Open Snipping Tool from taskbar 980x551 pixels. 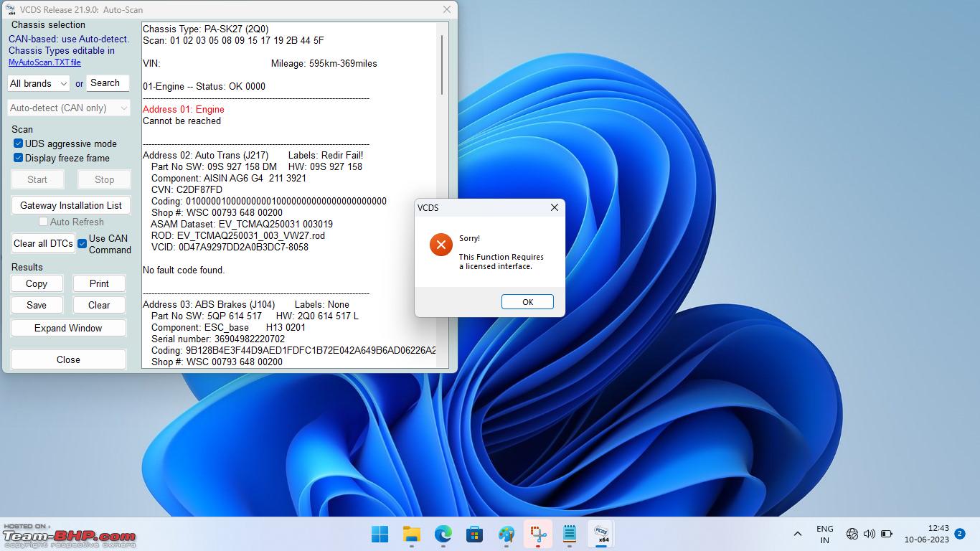point(538,534)
